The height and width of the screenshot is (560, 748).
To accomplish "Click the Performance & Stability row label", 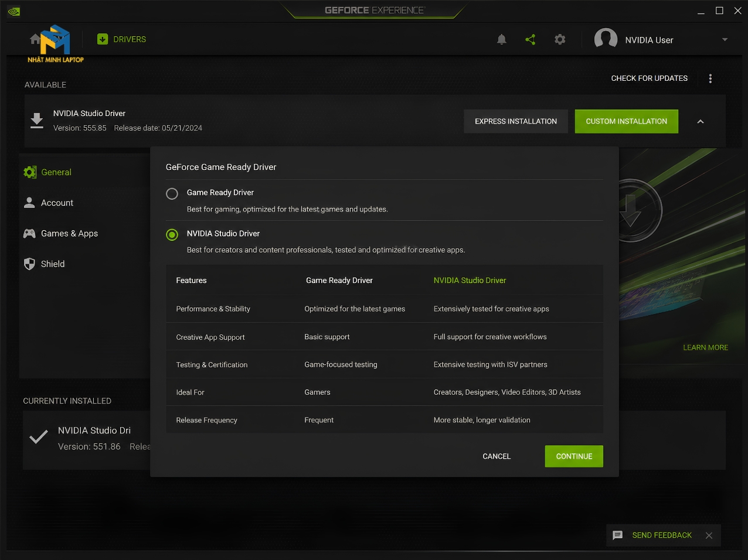I will coord(213,309).
